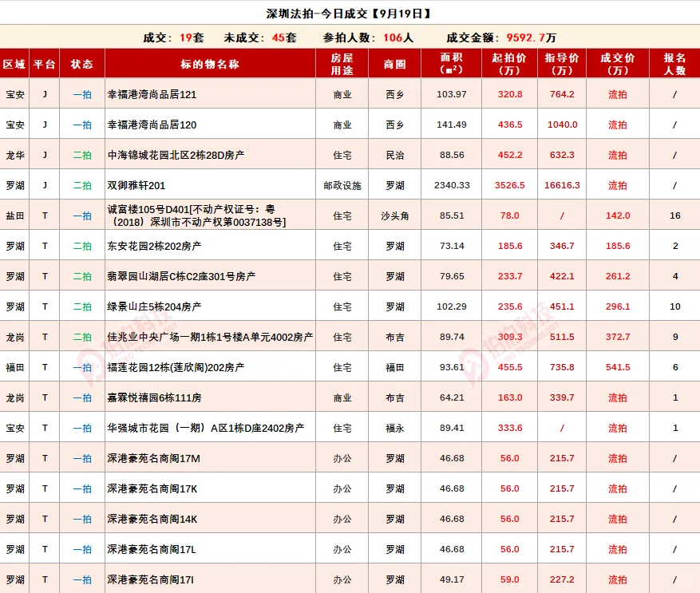Click the 福田 district cell in first column
This screenshot has width=700, height=593.
tap(14, 367)
